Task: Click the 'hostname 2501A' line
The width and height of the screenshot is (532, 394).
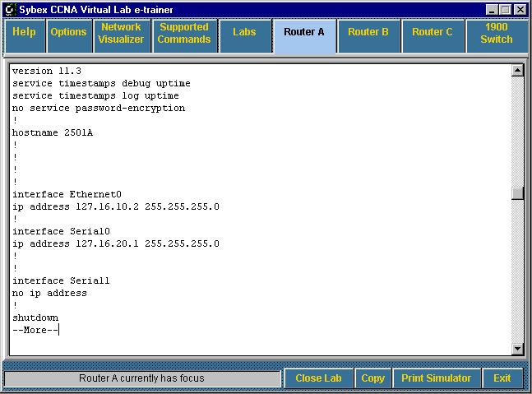Action: pyautogui.click(x=53, y=132)
